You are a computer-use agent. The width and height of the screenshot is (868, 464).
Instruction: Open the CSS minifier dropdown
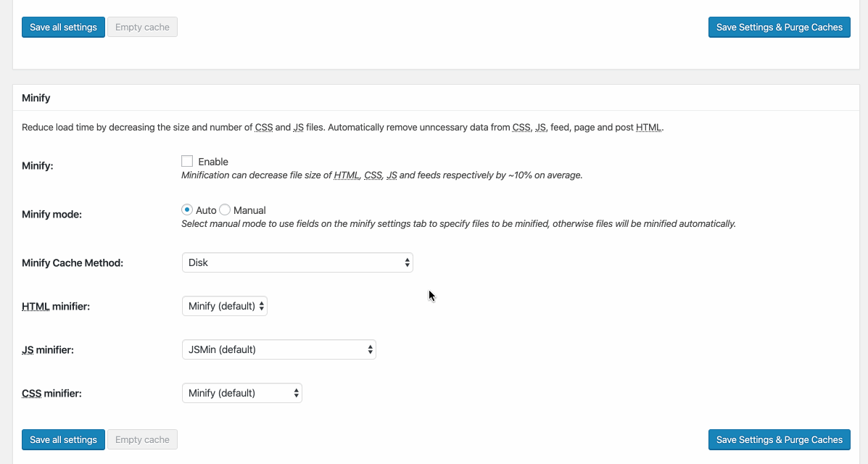click(x=241, y=393)
